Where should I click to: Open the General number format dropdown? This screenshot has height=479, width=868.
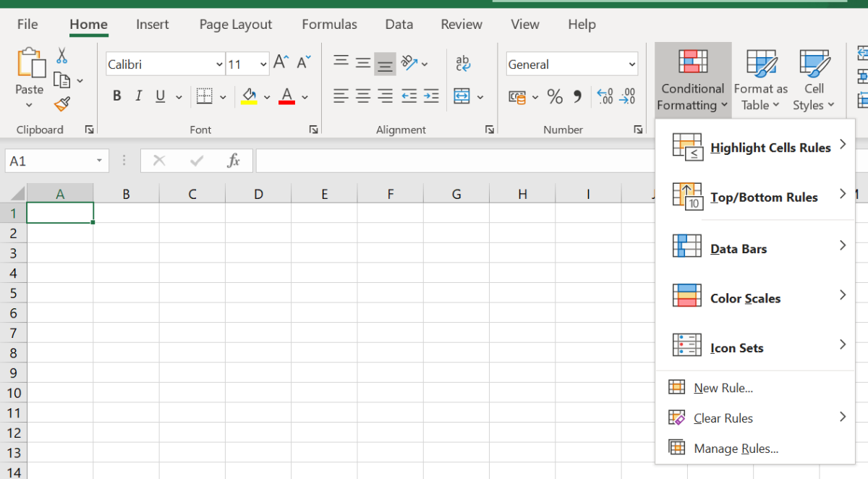click(631, 64)
